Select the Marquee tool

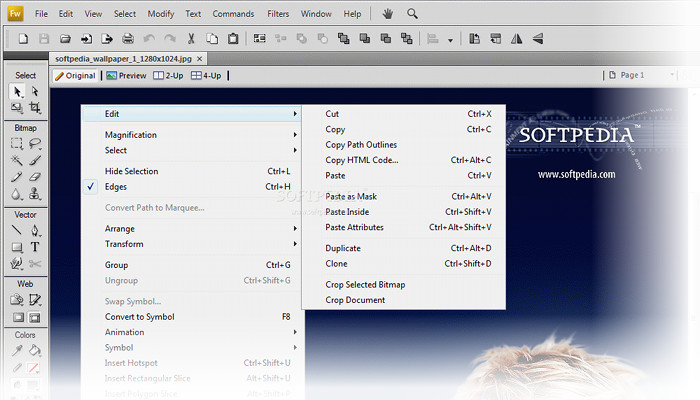[17, 144]
